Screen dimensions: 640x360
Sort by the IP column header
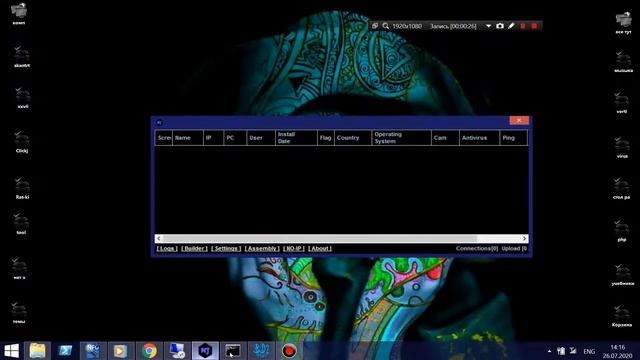point(213,138)
